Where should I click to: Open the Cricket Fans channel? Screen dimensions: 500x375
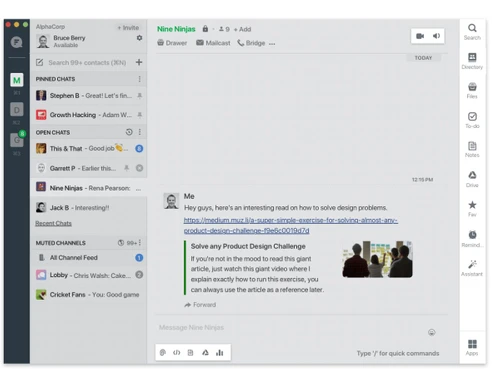[89, 295]
